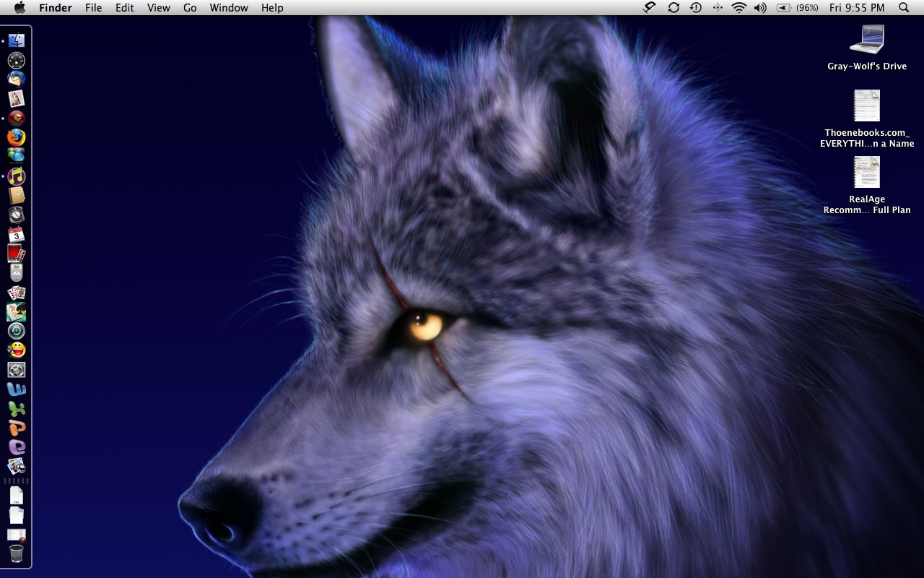
Task: Launch Photo Booth from the dock
Action: click(x=17, y=254)
